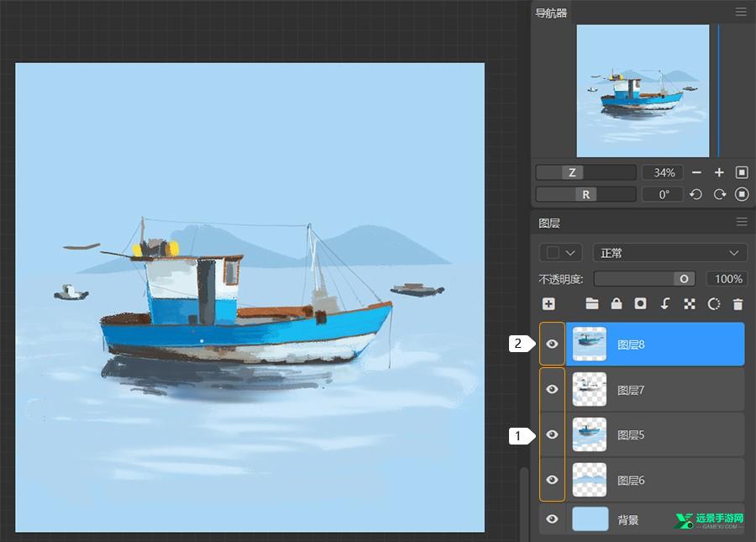
Task: Open the layer color label dropdown
Action: [560, 253]
